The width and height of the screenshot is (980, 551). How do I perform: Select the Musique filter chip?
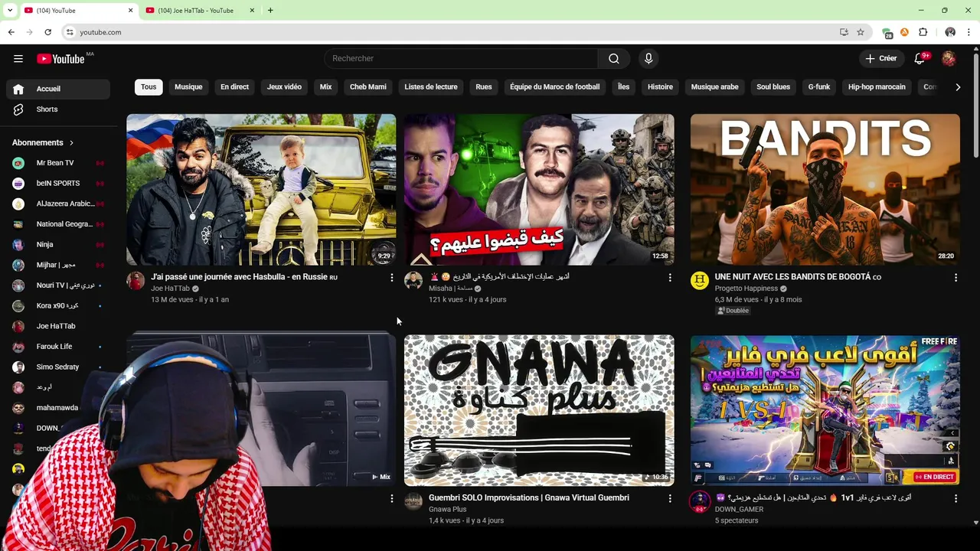point(188,87)
